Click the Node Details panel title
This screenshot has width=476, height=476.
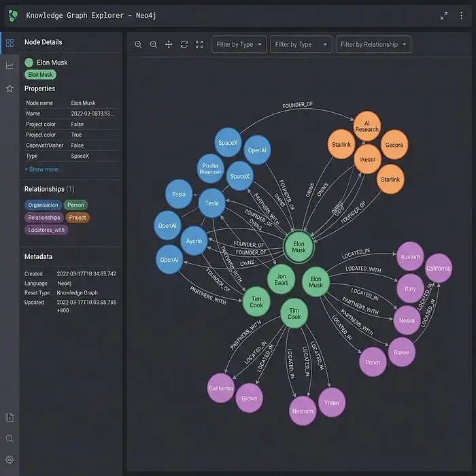pyautogui.click(x=43, y=42)
